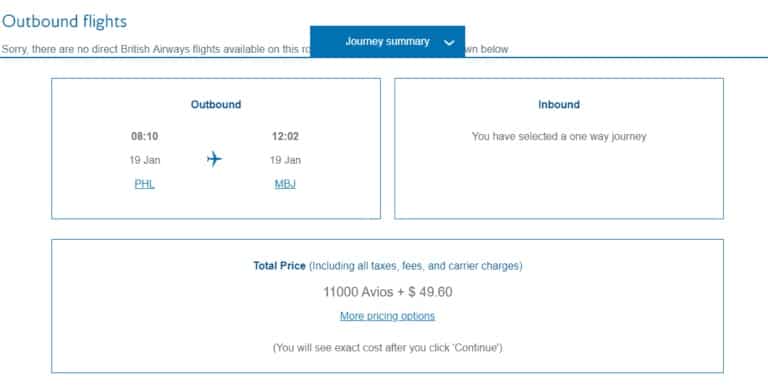
Task: Click the airplane icon between departure and arrival
Action: 214,159
